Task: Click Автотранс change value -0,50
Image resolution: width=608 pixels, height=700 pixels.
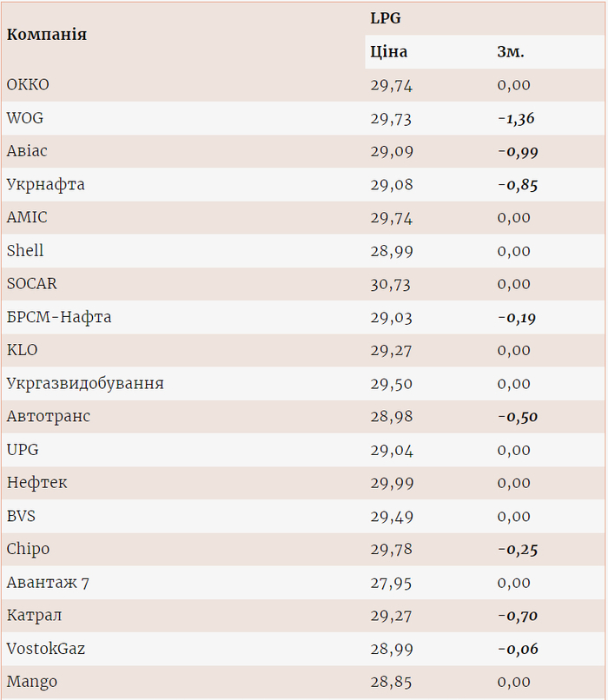Action: tap(518, 417)
